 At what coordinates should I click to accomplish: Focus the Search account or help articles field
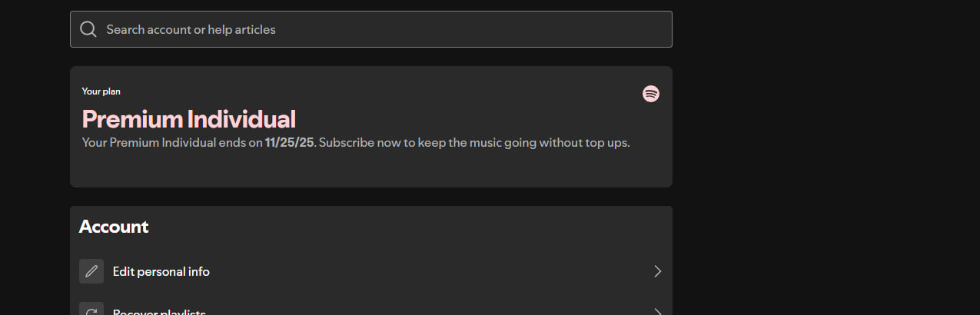click(x=371, y=29)
